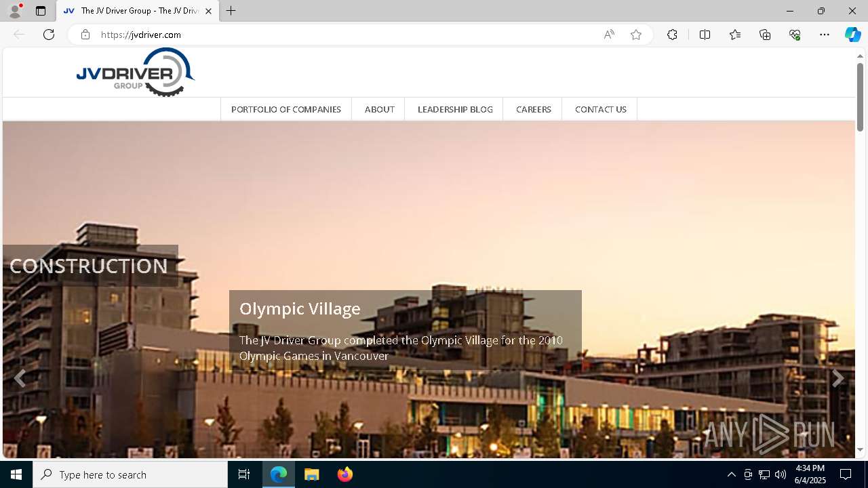
Task: Open the About menu item
Action: coord(379,109)
